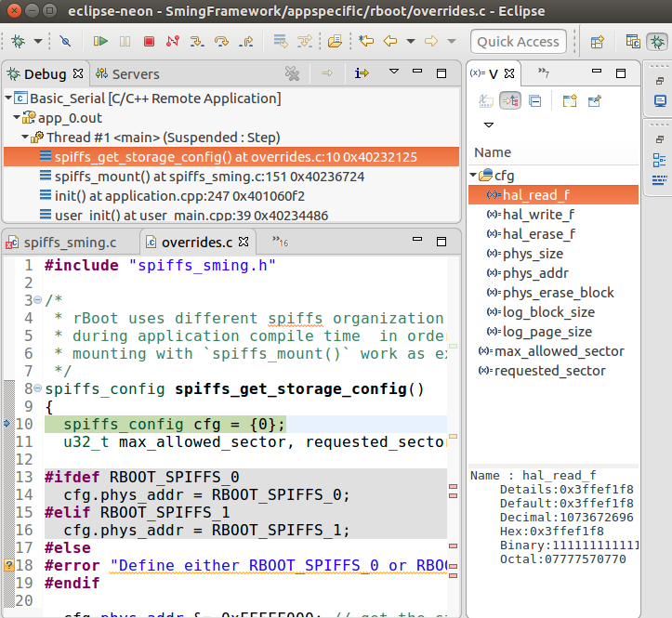Click the Name column header
Screen dimensions: 672x618
pyautogui.click(x=493, y=152)
